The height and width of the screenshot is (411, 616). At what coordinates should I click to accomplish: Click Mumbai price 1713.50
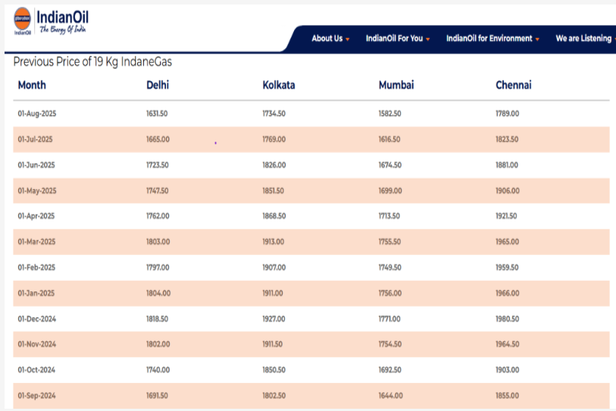coord(389,216)
